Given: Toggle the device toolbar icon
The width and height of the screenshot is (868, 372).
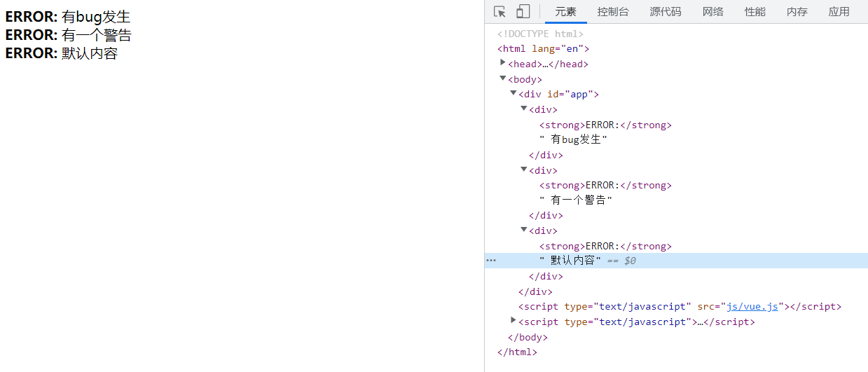Looking at the screenshot, I should pyautogui.click(x=523, y=11).
